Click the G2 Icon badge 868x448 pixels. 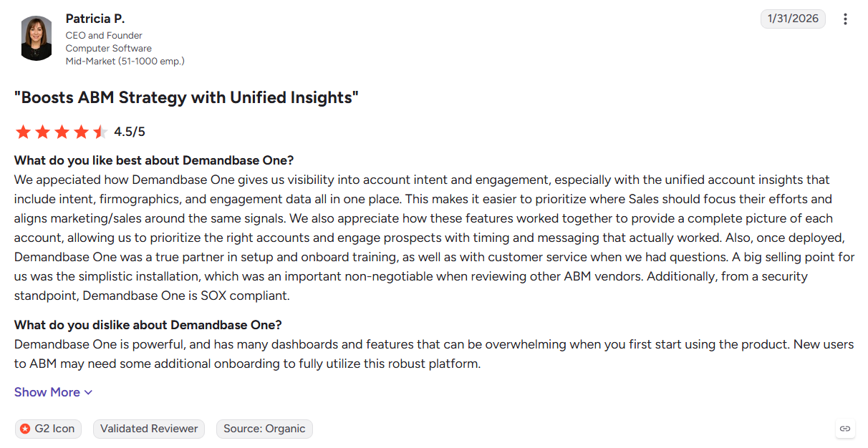click(48, 429)
